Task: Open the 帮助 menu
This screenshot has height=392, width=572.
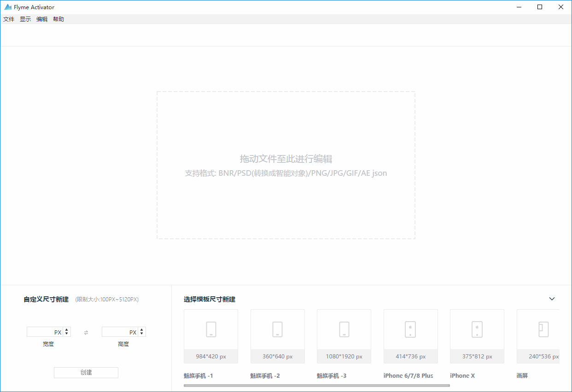Action: tap(58, 19)
